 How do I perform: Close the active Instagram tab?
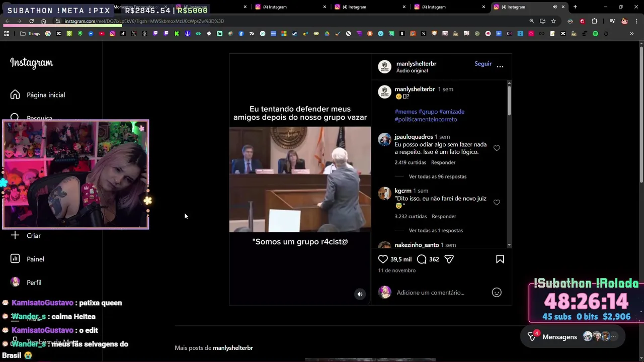point(563,7)
